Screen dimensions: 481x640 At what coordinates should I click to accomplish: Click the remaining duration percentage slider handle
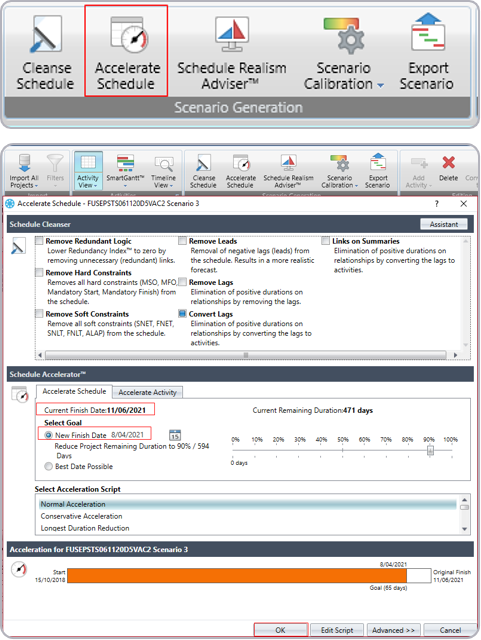(430, 450)
